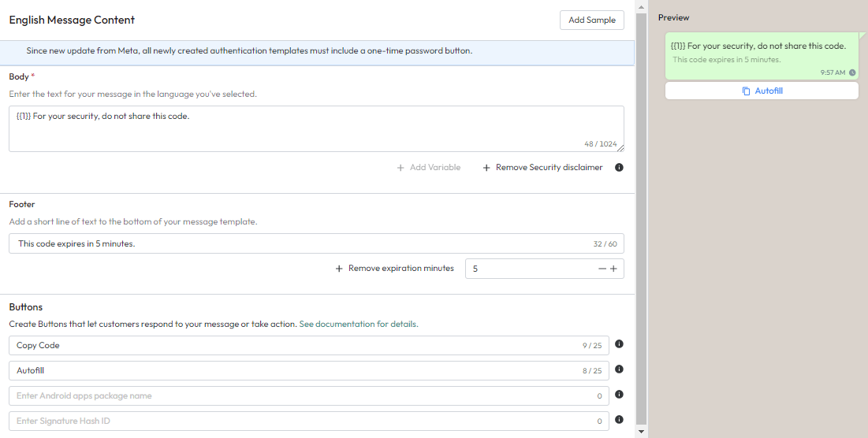Viewport: 868px width, 438px height.
Task: Select the Enter Android apps package name field
Action: coord(292,395)
